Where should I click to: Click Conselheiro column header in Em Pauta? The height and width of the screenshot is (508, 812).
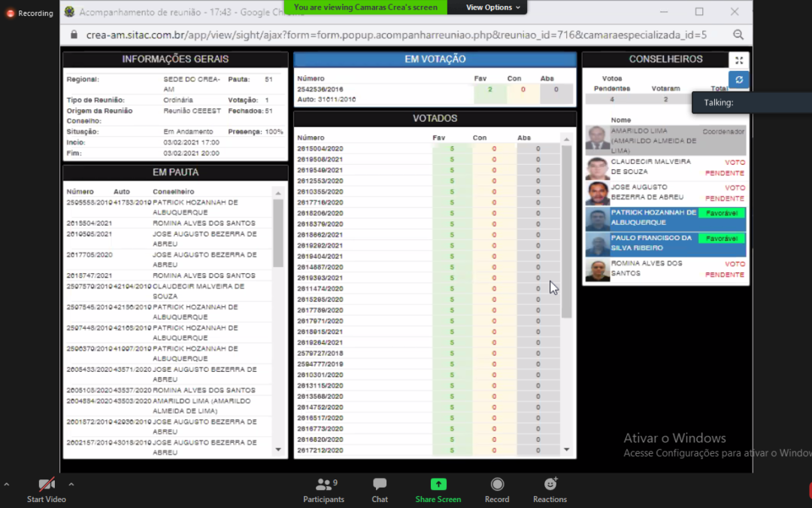(x=174, y=191)
